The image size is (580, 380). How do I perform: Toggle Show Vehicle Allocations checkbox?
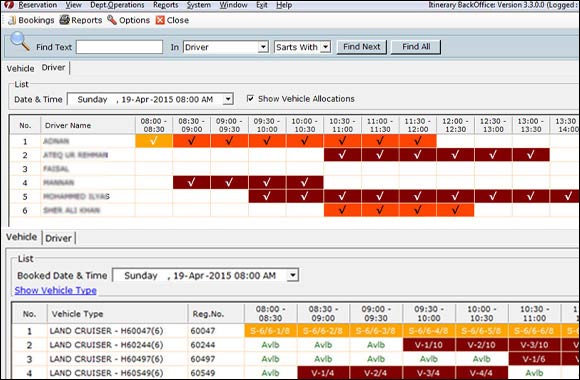click(250, 98)
